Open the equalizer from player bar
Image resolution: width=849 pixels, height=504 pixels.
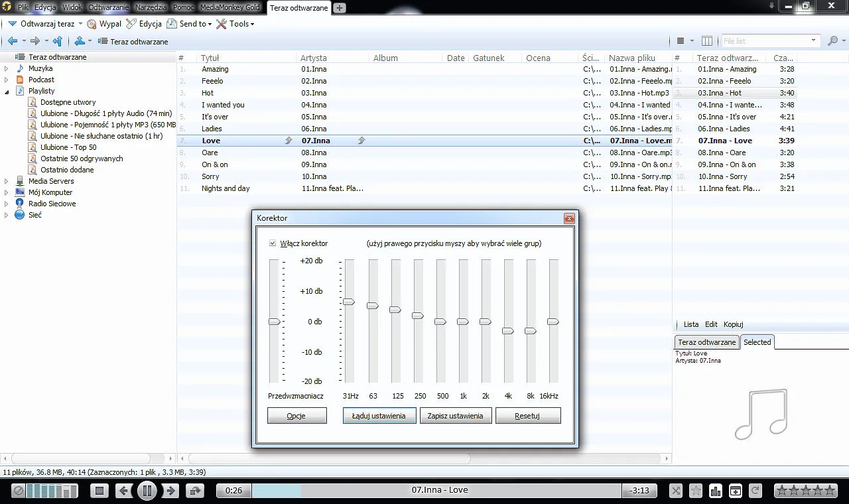716,491
